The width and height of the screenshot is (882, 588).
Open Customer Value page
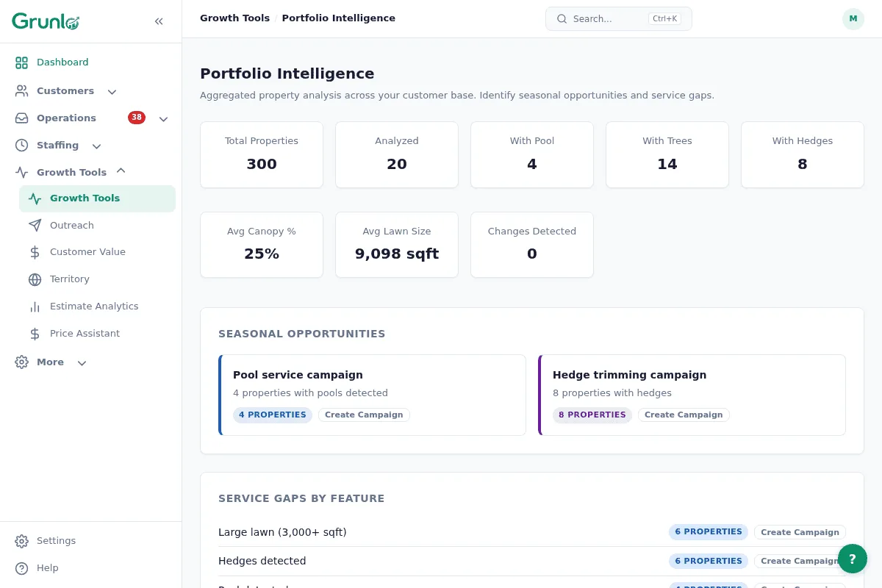[x=97, y=252]
